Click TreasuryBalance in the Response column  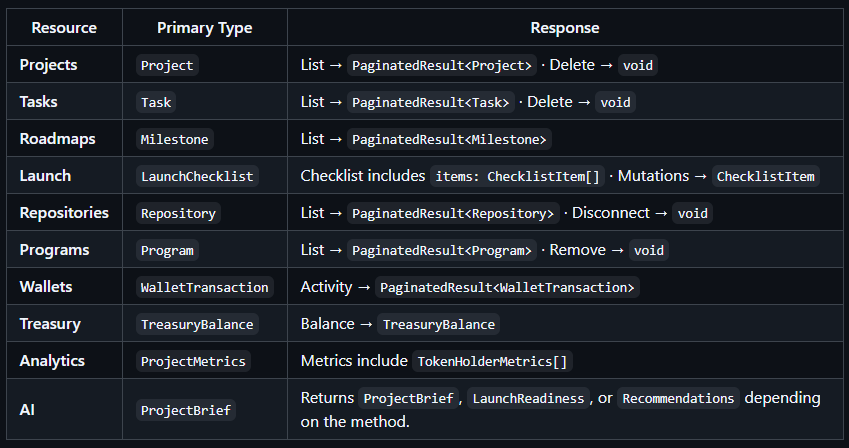439,324
